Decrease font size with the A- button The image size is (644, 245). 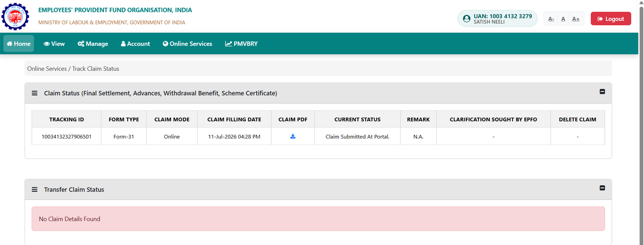551,19
